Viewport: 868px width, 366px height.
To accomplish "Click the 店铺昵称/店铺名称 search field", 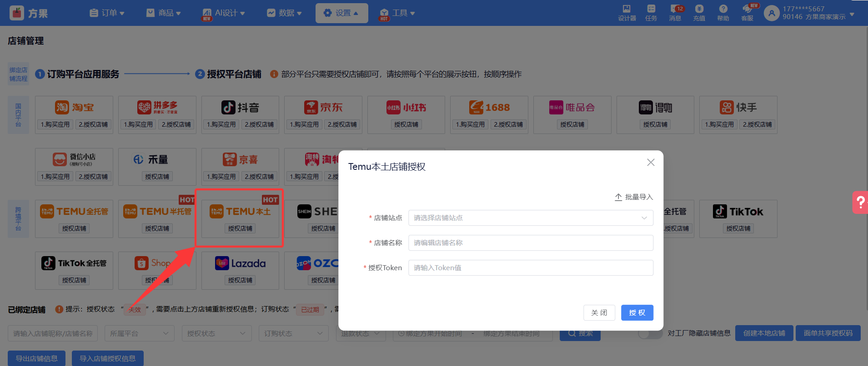I will [52, 333].
